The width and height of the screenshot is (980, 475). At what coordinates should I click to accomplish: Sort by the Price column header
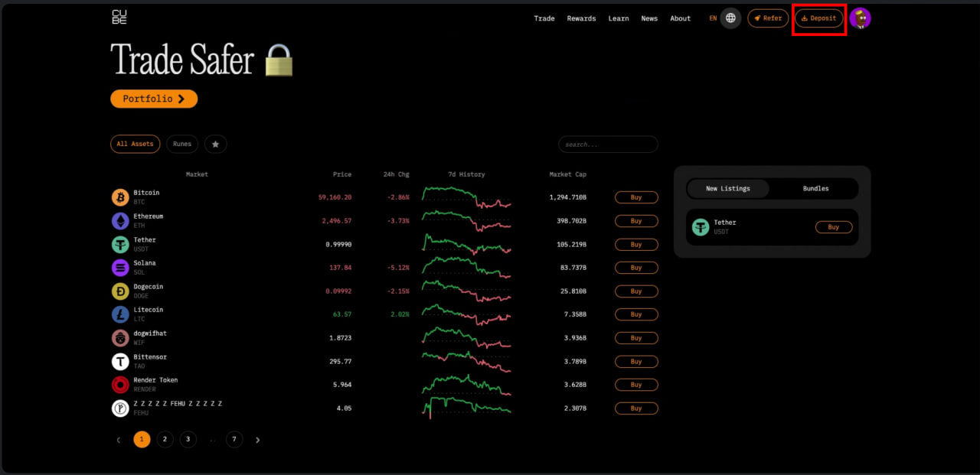[342, 174]
